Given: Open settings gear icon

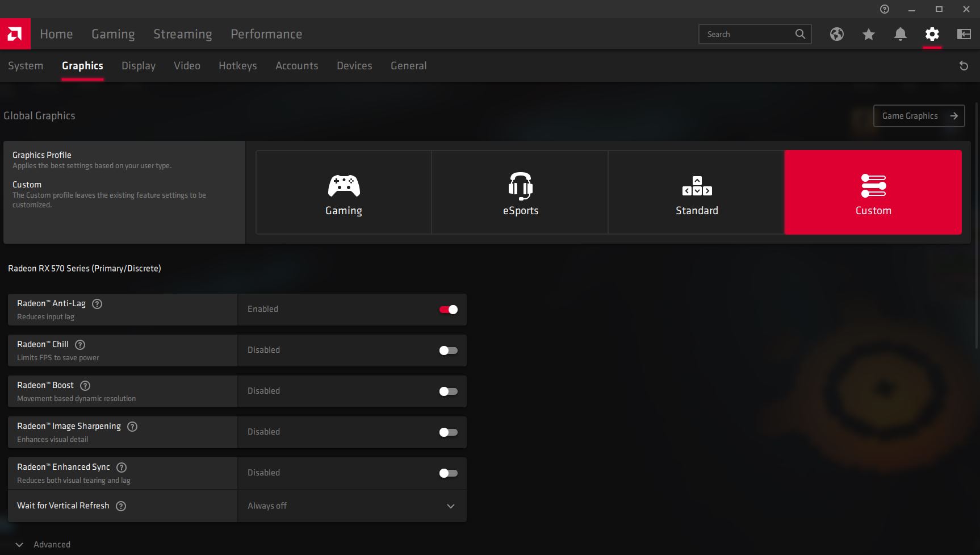Looking at the screenshot, I should tap(932, 34).
